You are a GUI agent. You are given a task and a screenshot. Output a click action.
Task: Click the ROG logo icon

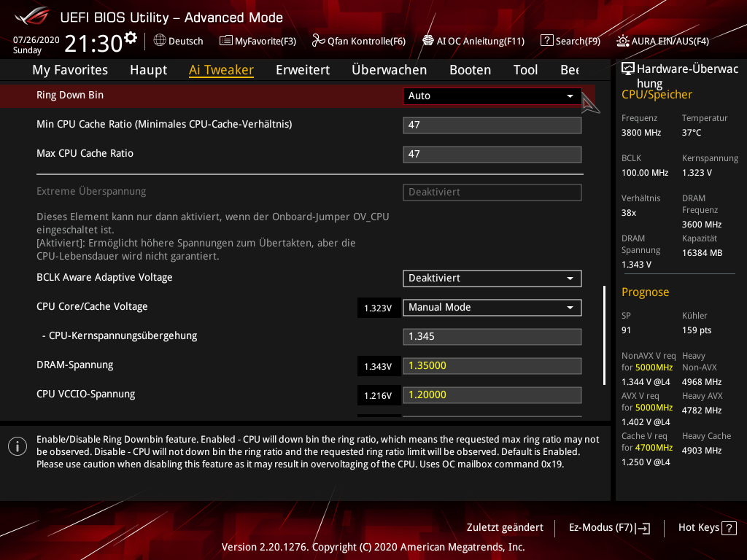tap(31, 17)
